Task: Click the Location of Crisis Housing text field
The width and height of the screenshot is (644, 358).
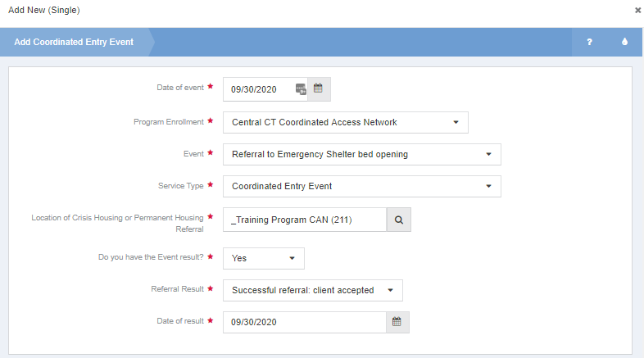Action: point(304,220)
